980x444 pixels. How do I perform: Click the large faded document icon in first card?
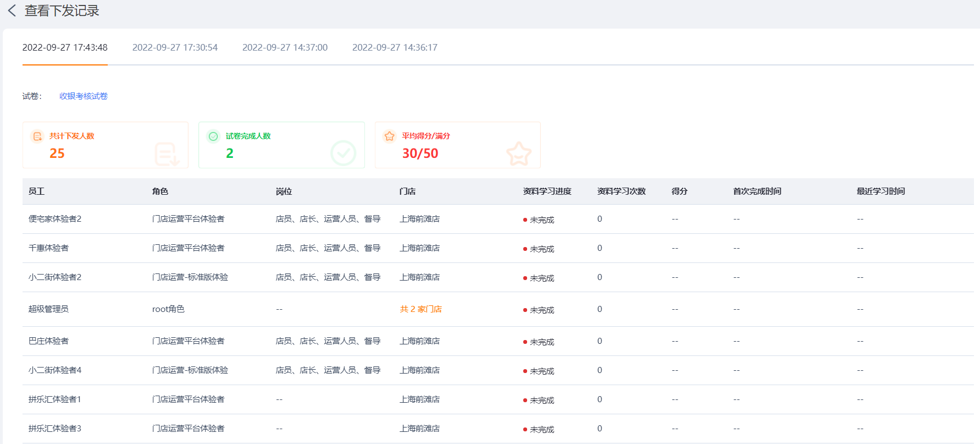coord(167,154)
